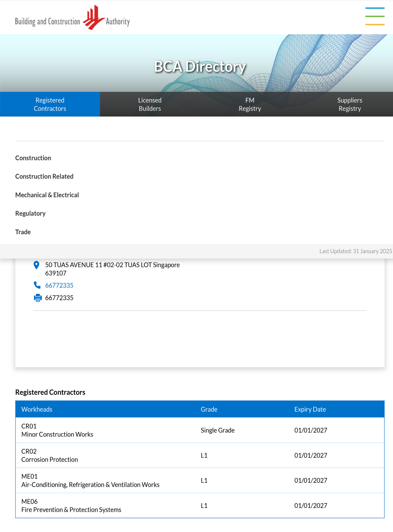Expand the Construction category
The height and width of the screenshot is (532, 393).
(x=33, y=158)
